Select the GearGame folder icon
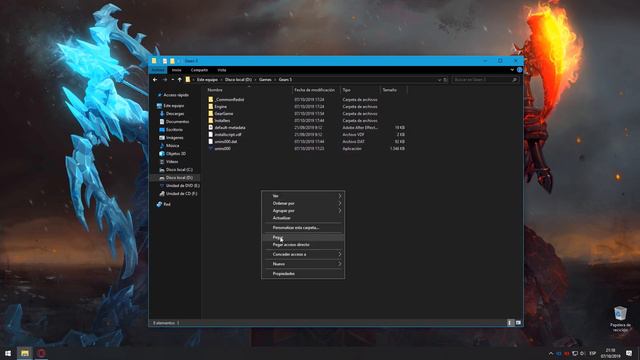Viewport: 640px width, 360px height. coord(211,113)
